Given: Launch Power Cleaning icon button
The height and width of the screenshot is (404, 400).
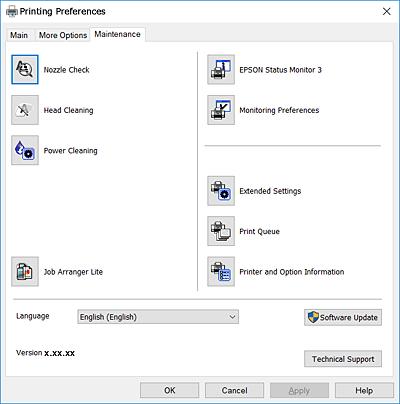Looking at the screenshot, I should (25, 150).
